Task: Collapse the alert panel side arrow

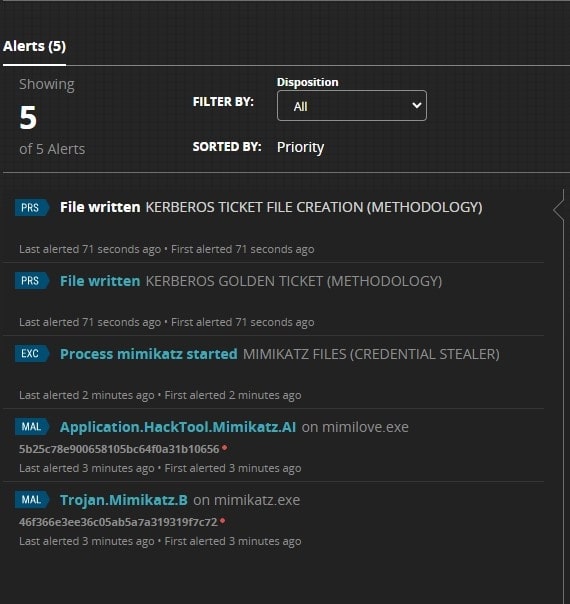Action: tap(558, 209)
